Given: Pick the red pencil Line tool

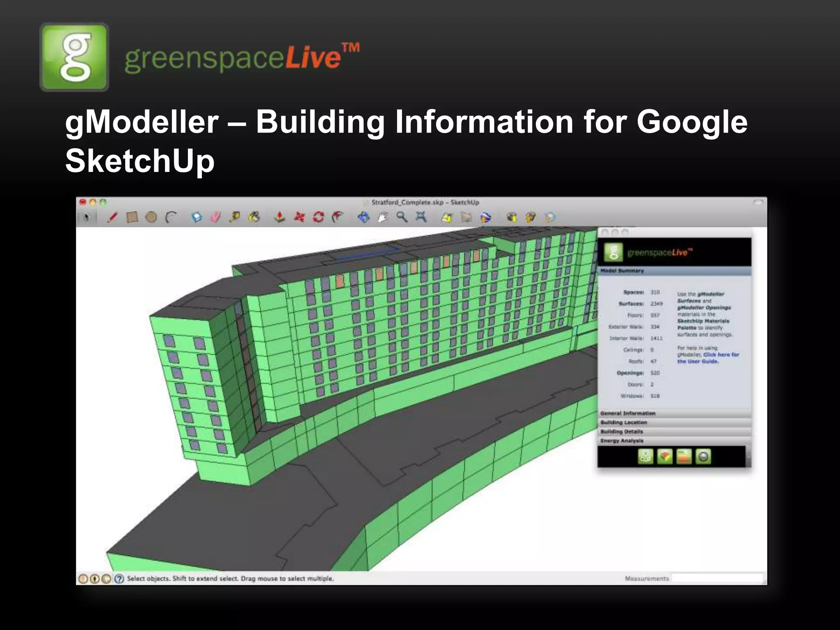Looking at the screenshot, I should tap(112, 217).
